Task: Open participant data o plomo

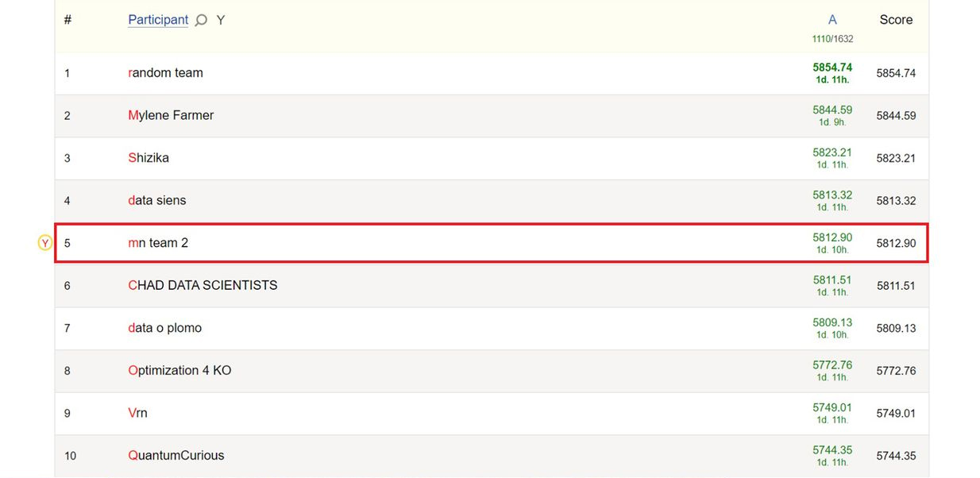Action: pos(164,328)
